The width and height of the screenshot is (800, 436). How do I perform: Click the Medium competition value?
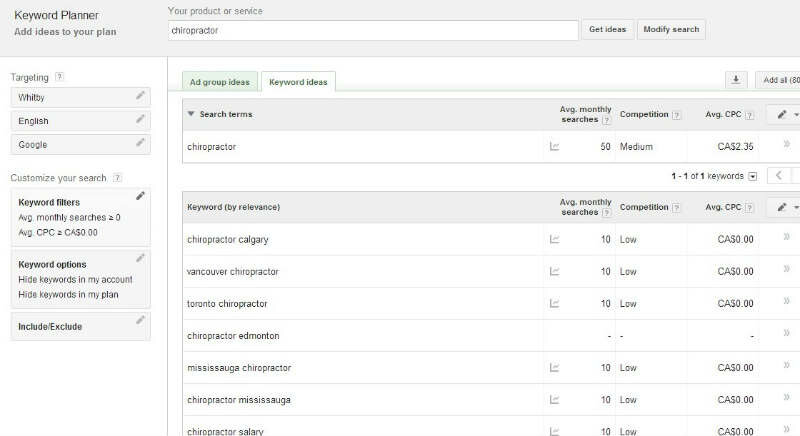pyautogui.click(x=636, y=147)
